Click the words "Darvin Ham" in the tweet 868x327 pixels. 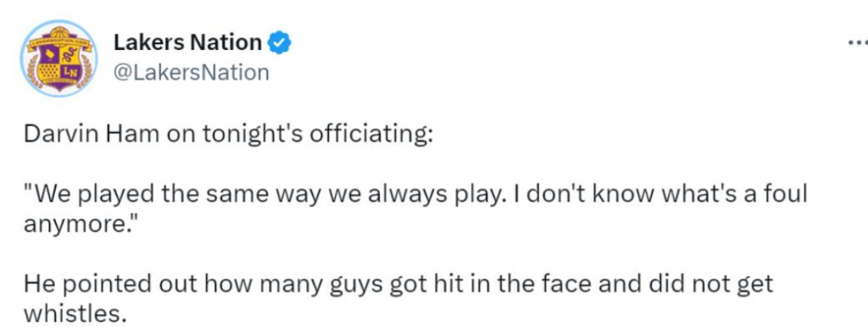point(91,136)
